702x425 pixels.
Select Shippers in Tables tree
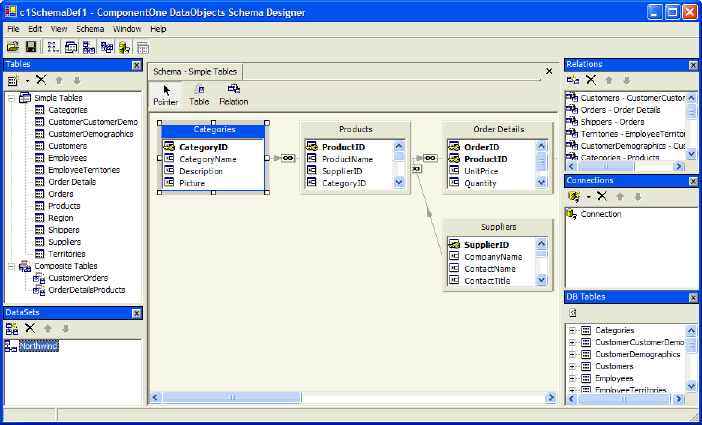click(64, 230)
